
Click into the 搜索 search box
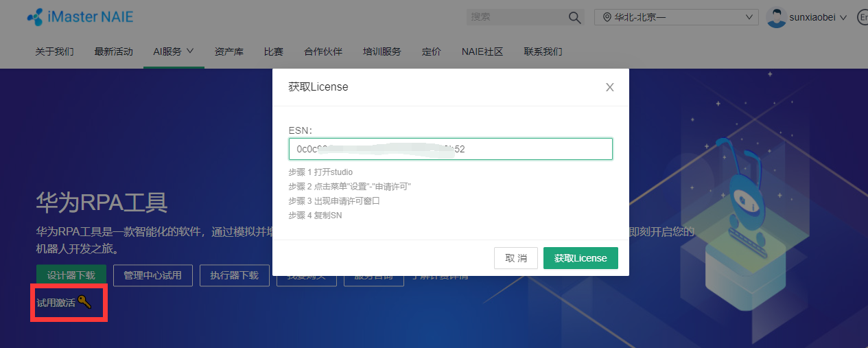pos(517,17)
